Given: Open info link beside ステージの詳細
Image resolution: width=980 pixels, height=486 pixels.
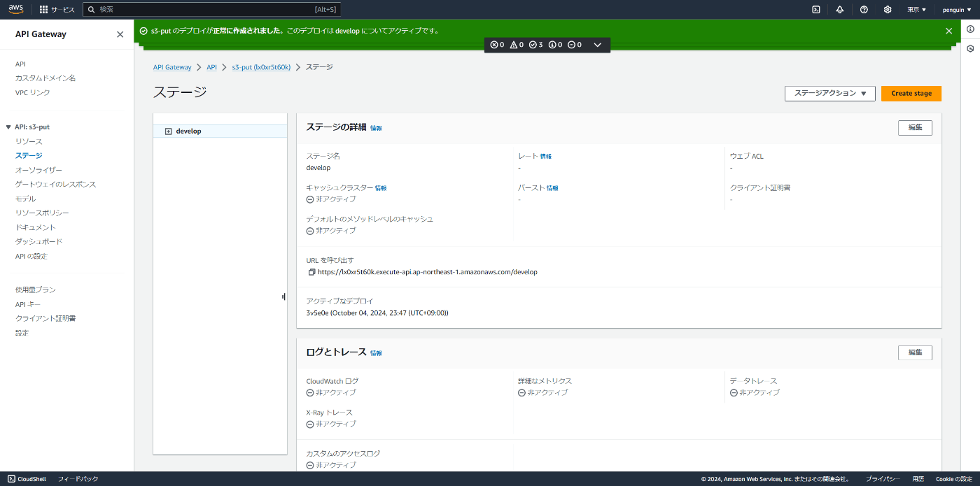Looking at the screenshot, I should 376,128.
